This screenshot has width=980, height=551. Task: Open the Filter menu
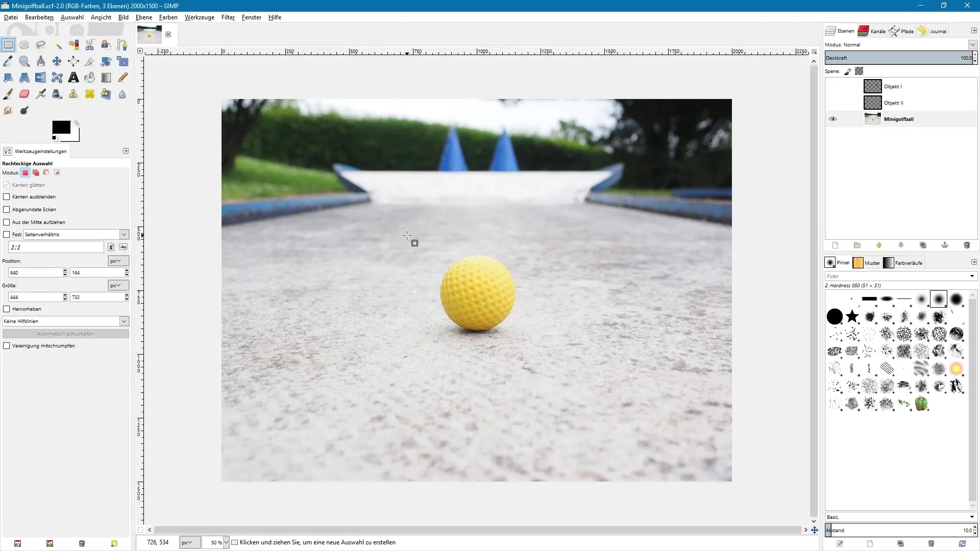228,17
